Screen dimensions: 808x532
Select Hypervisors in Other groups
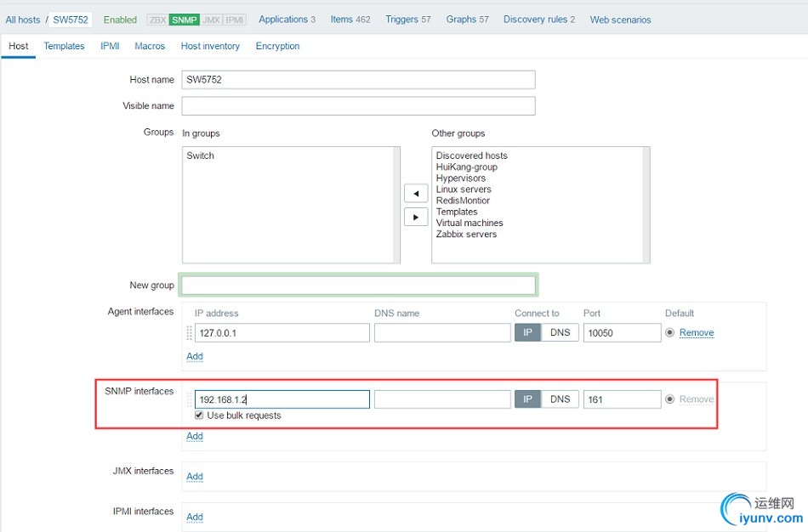click(461, 178)
